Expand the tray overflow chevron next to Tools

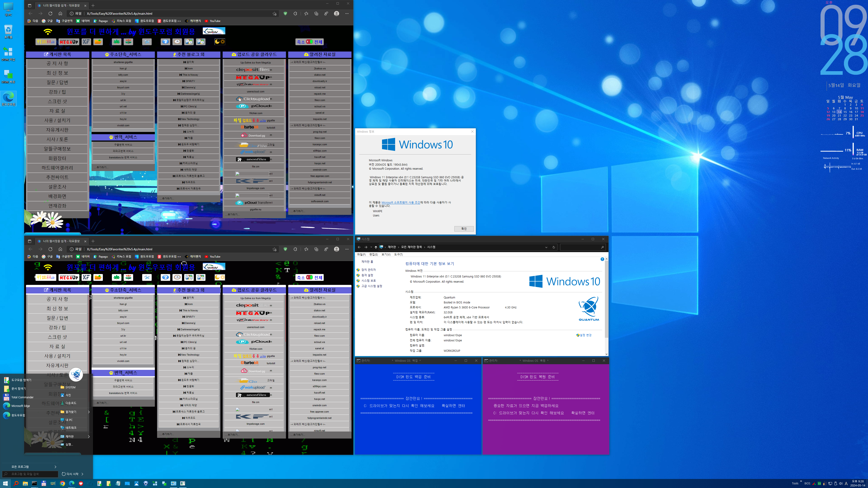coord(801,481)
